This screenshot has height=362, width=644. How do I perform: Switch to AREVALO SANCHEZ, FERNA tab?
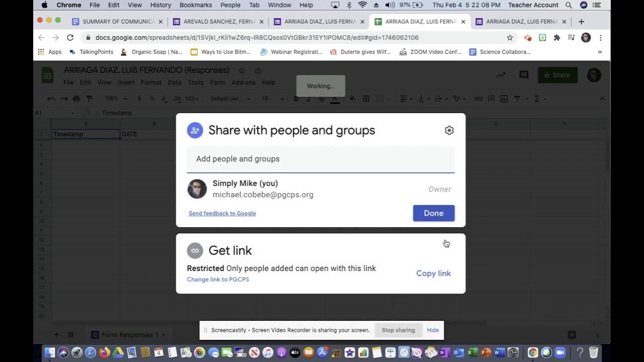point(218,22)
